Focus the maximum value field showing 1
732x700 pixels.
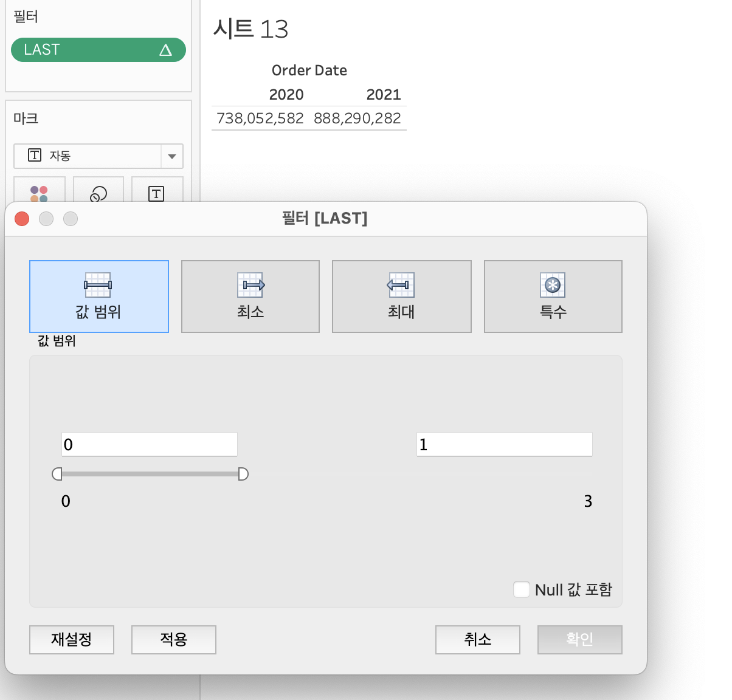[505, 444]
